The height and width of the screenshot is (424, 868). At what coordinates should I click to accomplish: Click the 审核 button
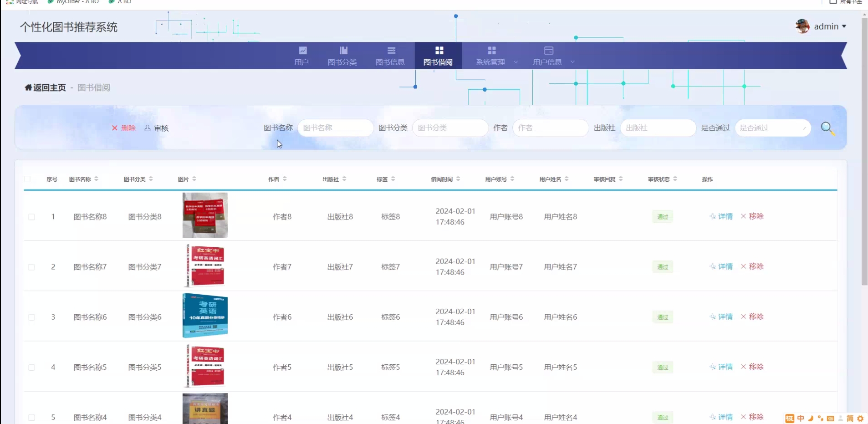tap(157, 128)
